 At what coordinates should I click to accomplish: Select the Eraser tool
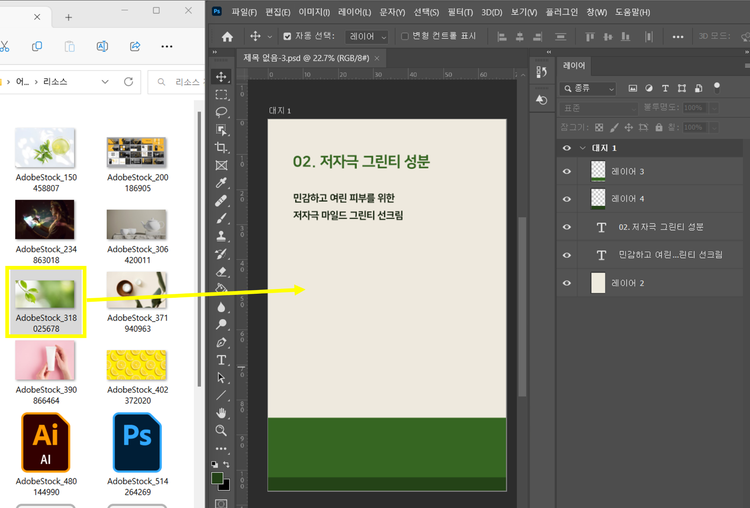point(221,272)
